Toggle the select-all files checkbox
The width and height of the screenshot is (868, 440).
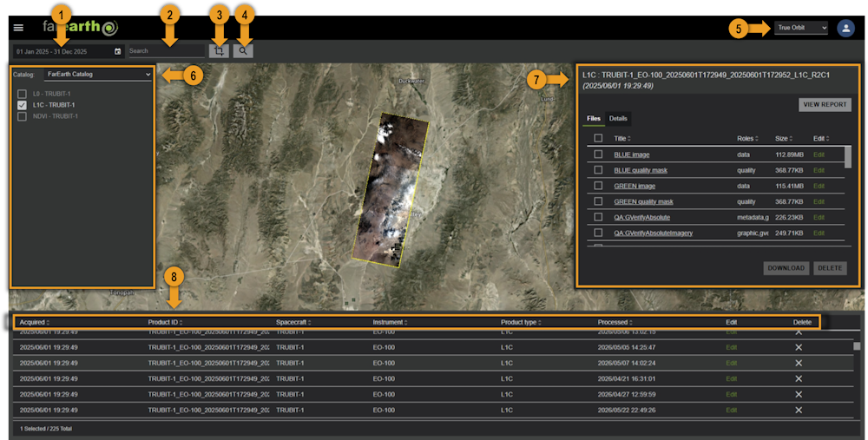[598, 138]
